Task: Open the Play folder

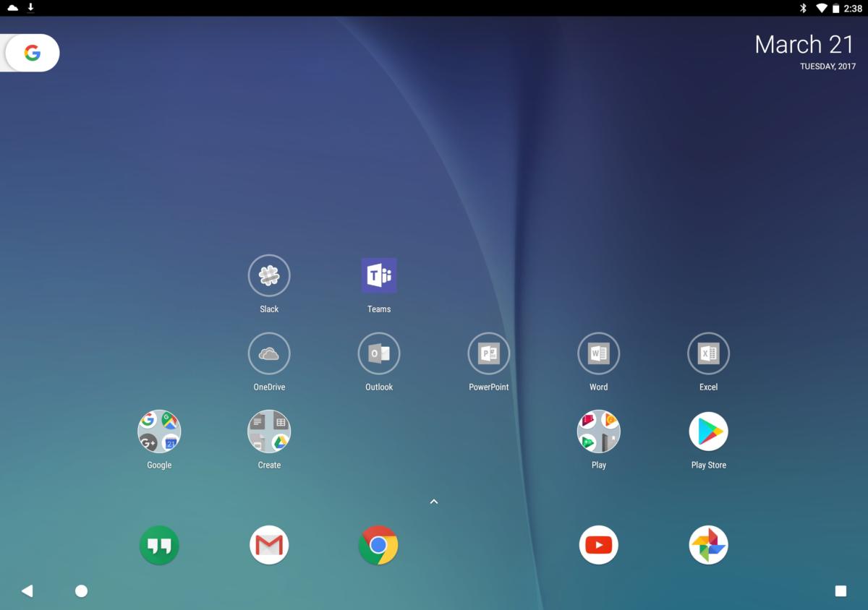Action: 599,431
